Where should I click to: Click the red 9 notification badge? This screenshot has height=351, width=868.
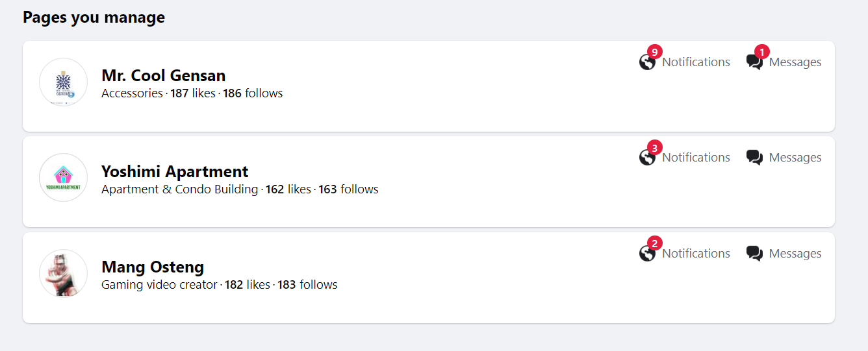click(x=654, y=52)
